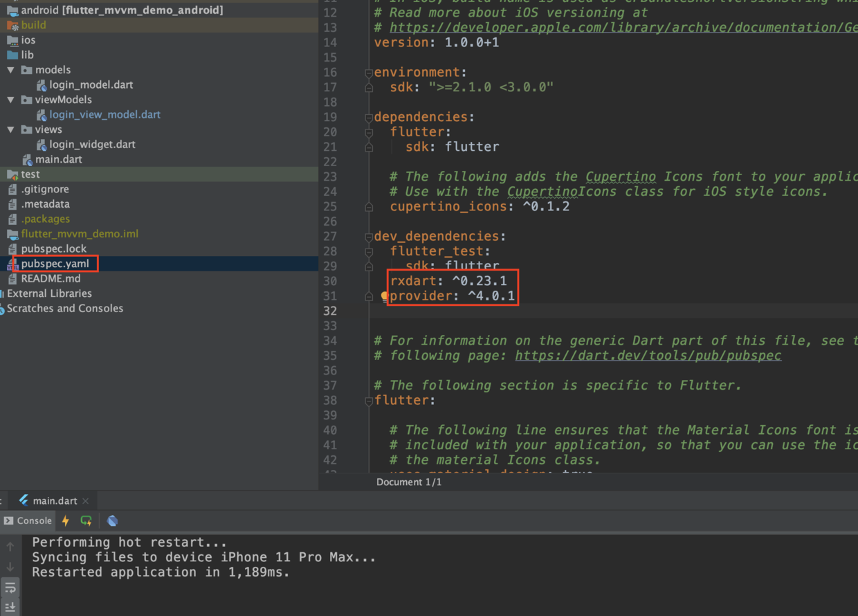Click the sdk ">=2.1.0 <3.0.0" value

(491, 87)
